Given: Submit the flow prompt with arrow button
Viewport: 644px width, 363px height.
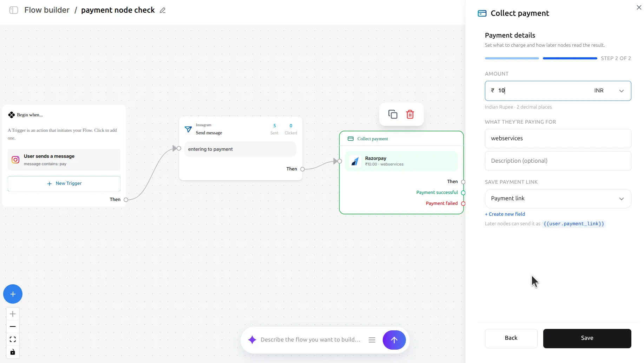Looking at the screenshot, I should (x=394, y=340).
